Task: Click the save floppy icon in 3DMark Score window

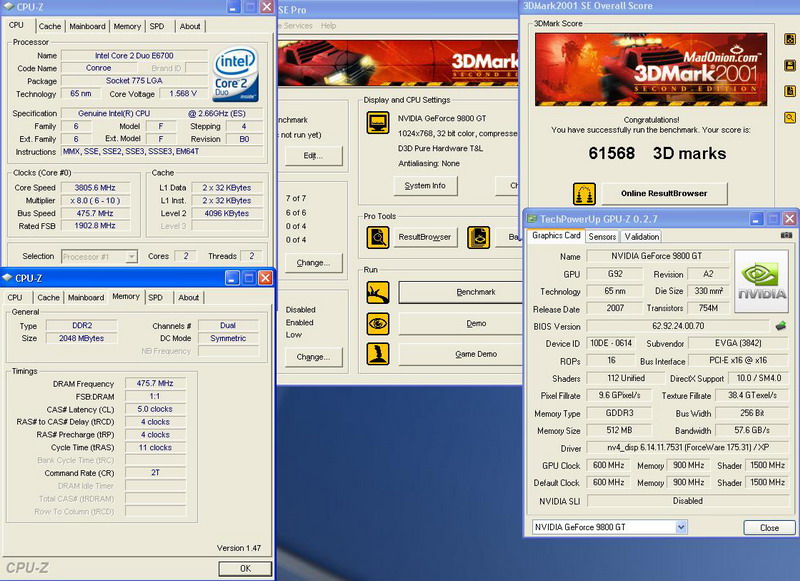Action: (x=790, y=65)
